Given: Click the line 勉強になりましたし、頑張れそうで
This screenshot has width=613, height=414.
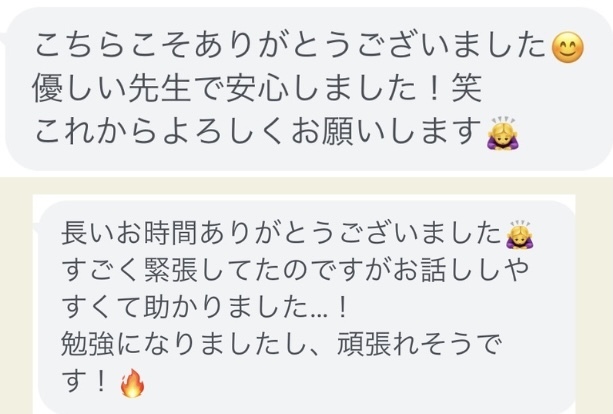Looking at the screenshot, I should point(281,344).
